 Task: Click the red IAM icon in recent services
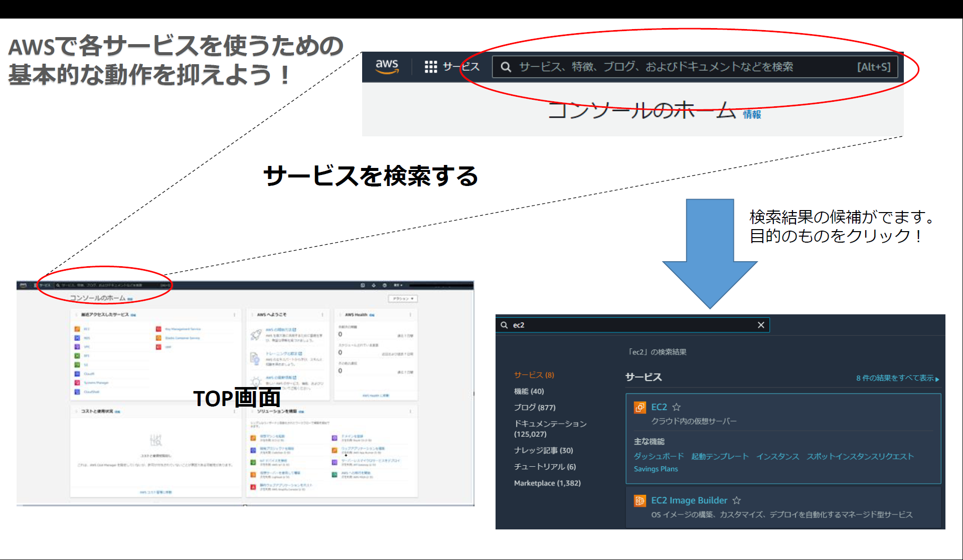(158, 347)
